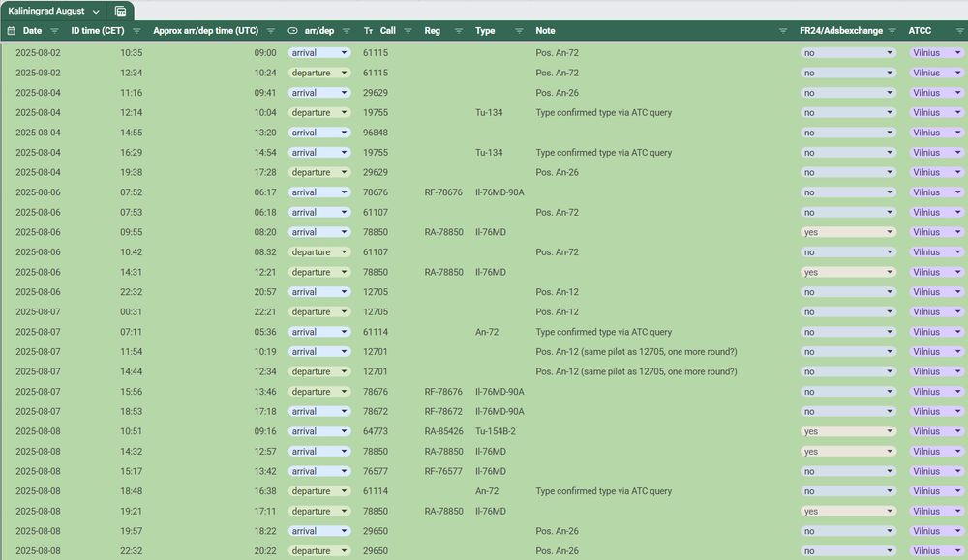
Task: Click the Tt text-type icon beside Call
Action: click(368, 31)
